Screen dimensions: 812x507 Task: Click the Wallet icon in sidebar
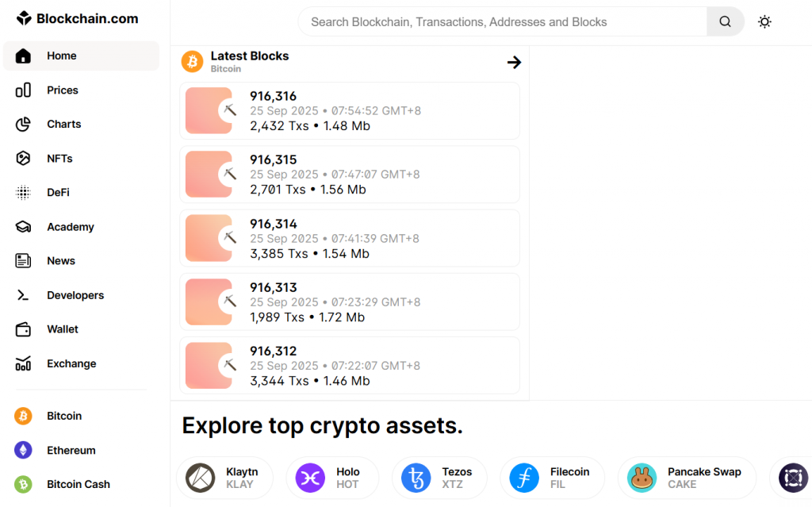[x=23, y=329]
